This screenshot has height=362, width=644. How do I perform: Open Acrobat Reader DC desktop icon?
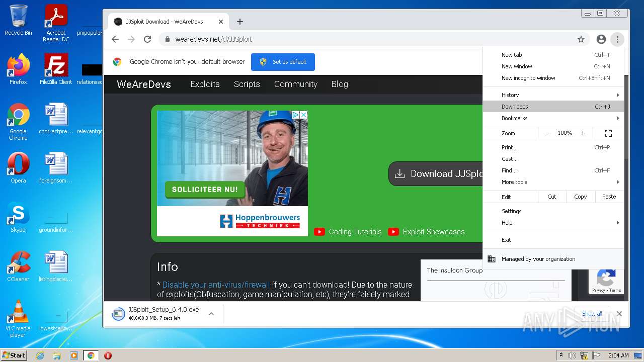coord(56,23)
